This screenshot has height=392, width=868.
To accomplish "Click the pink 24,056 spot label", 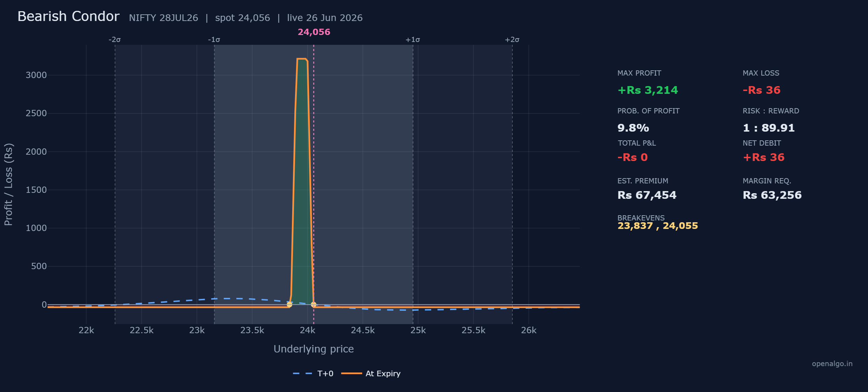I will tap(314, 32).
